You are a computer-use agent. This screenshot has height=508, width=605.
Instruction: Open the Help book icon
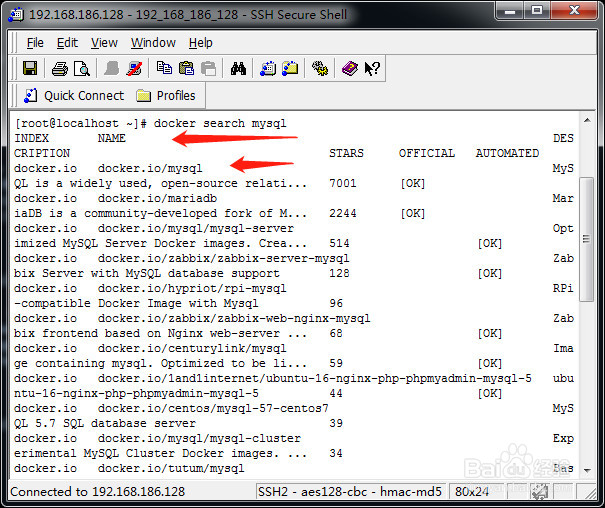[350, 69]
